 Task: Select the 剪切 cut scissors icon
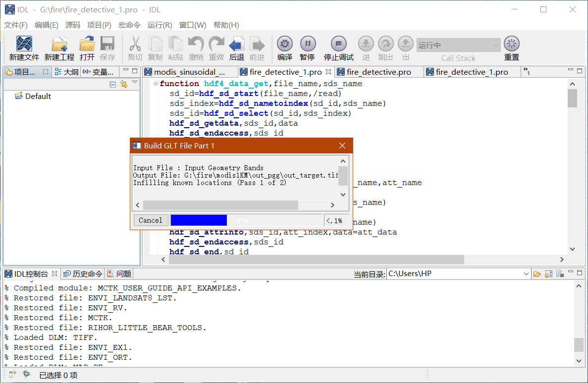[135, 48]
